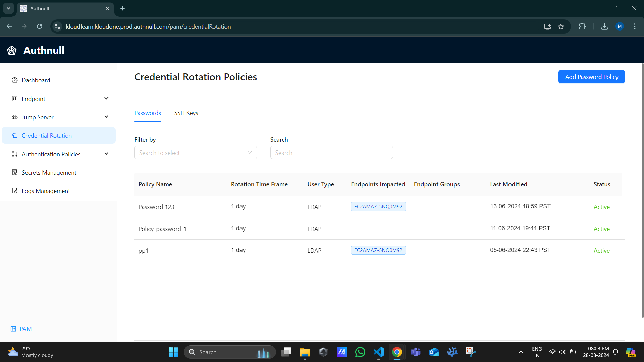This screenshot has height=362, width=644.
Task: Switch to the SSH Keys tab
Action: click(186, 113)
